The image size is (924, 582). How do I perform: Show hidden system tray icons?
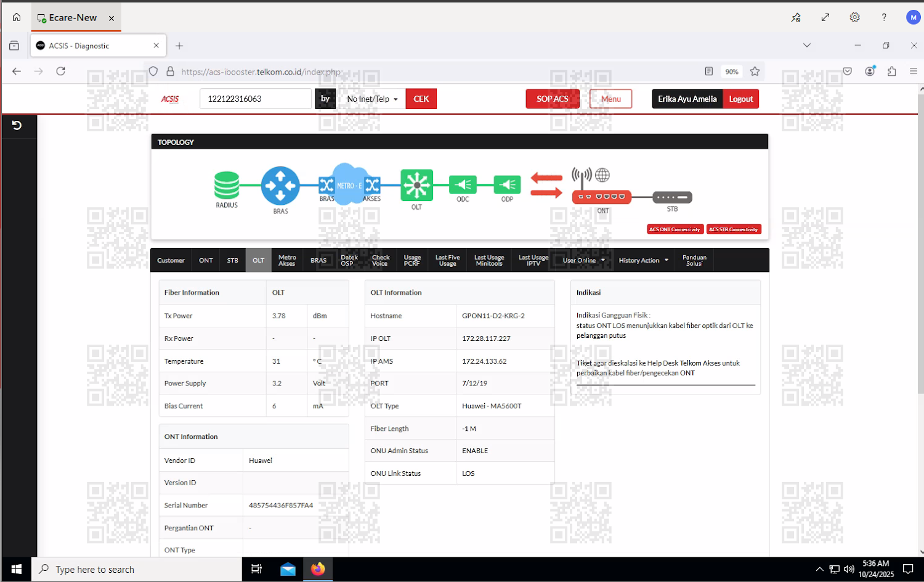(x=819, y=569)
